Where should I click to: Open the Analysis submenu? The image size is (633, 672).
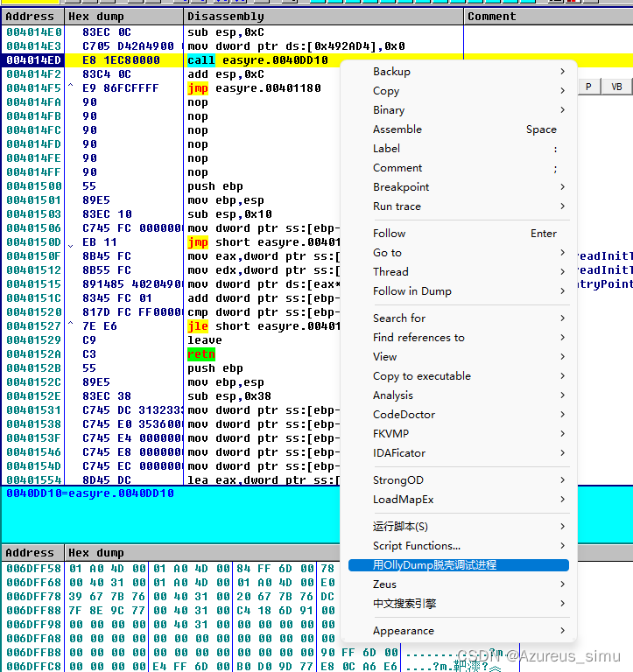pos(459,395)
